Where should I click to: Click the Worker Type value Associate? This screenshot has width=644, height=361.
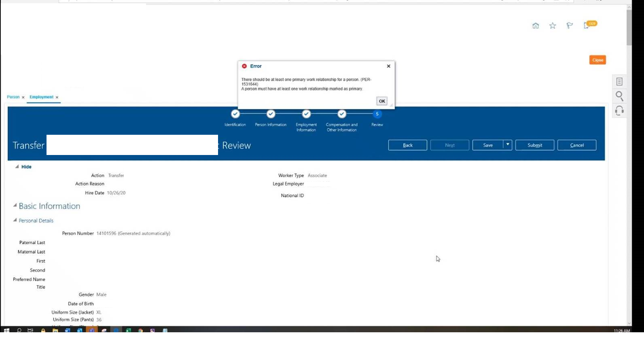click(317, 176)
